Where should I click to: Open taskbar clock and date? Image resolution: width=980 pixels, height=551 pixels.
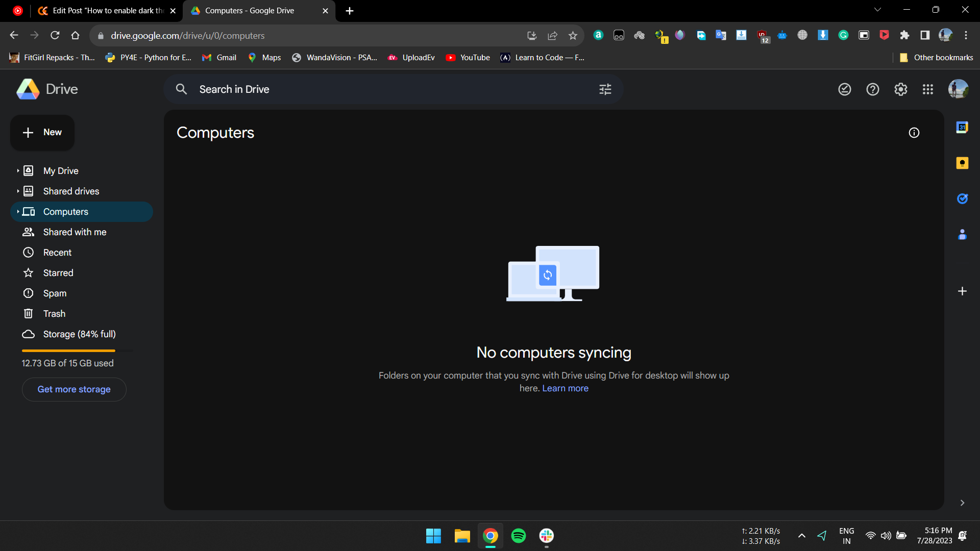935,536
